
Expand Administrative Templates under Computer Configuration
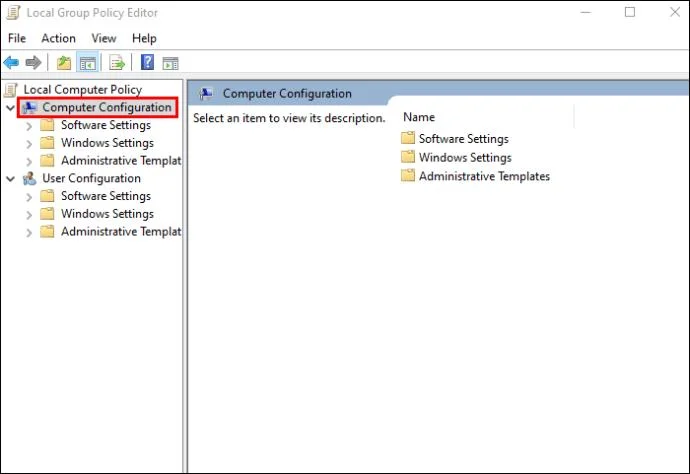[x=29, y=162]
